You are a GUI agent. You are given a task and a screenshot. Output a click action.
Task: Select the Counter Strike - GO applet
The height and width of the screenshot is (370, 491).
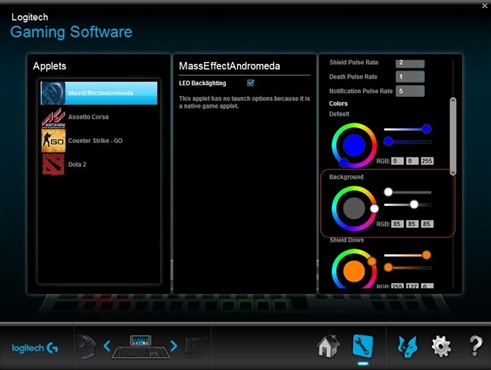click(99, 141)
